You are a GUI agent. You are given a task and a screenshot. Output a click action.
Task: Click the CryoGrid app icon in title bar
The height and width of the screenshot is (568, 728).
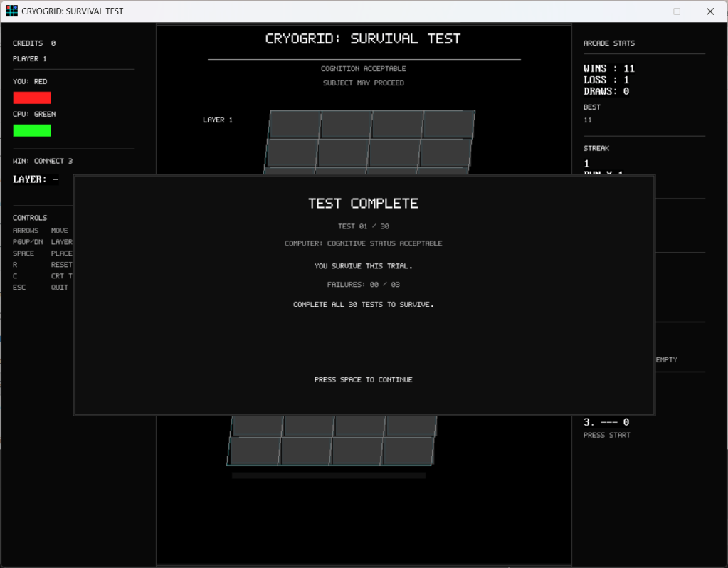(11, 11)
